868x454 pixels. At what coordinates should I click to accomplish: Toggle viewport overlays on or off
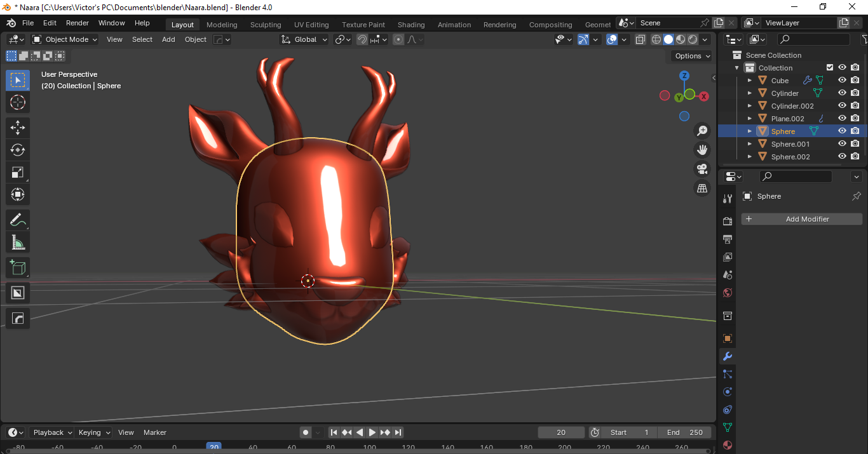point(612,39)
